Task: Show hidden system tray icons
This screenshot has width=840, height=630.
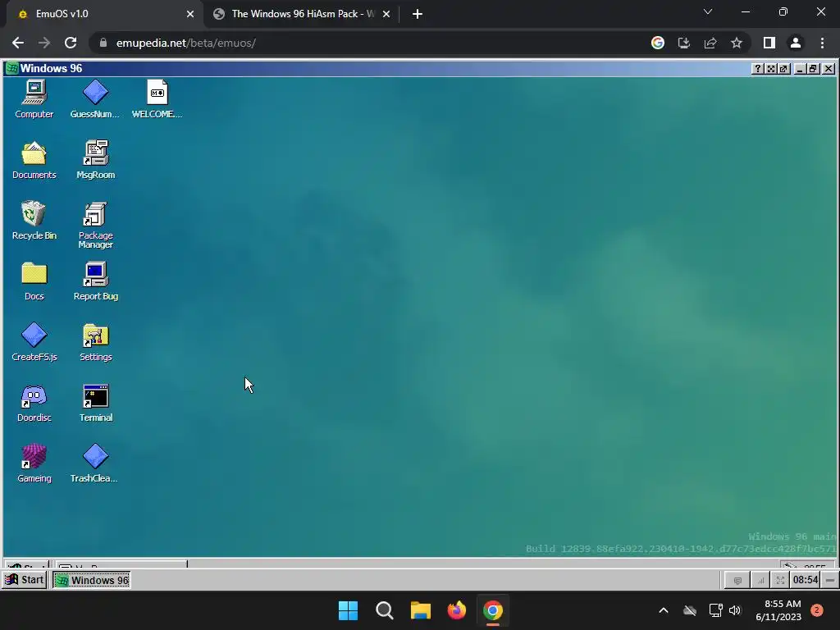Action: click(663, 610)
